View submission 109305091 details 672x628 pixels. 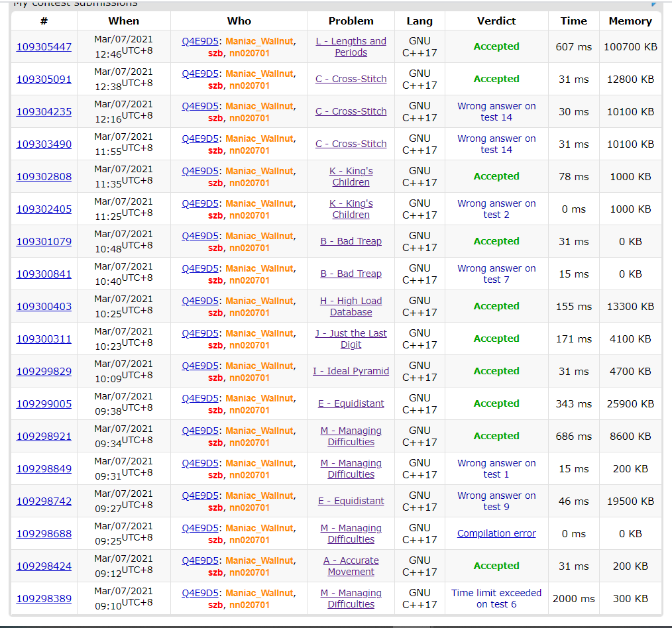[44, 79]
